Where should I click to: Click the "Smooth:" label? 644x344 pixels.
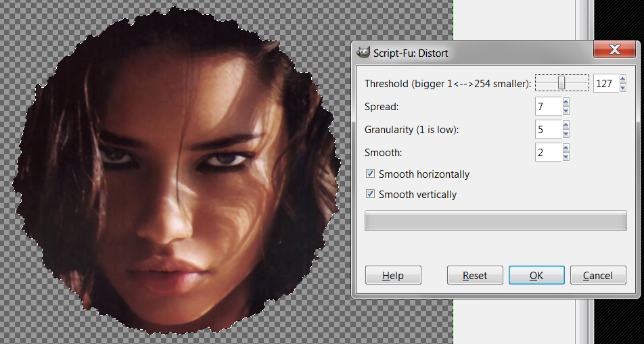tap(383, 153)
